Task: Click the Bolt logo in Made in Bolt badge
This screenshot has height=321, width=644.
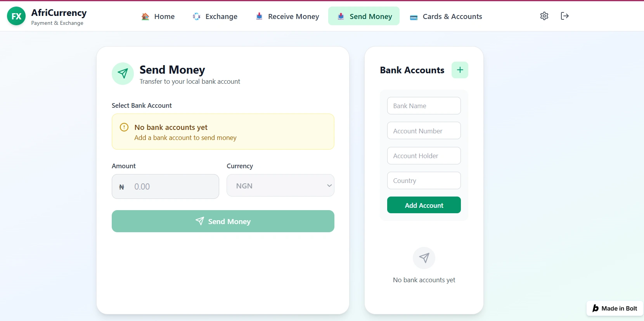Action: click(596, 309)
